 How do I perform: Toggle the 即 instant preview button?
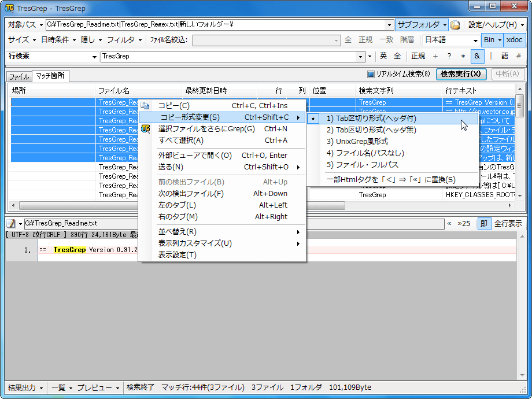click(x=484, y=224)
